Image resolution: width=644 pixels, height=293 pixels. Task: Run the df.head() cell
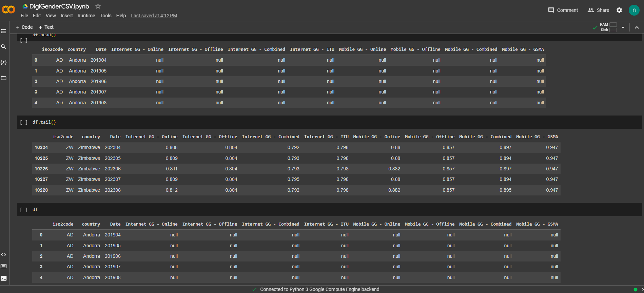(24, 40)
